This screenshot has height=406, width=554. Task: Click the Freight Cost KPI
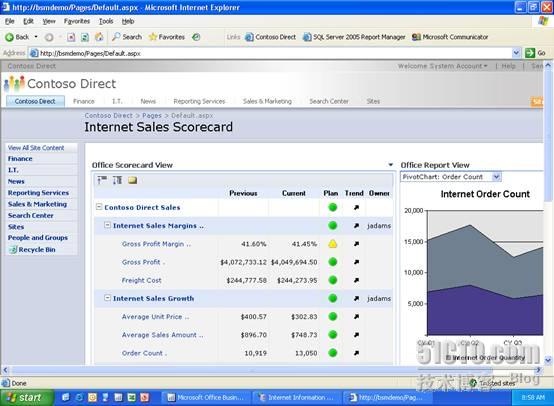click(141, 280)
